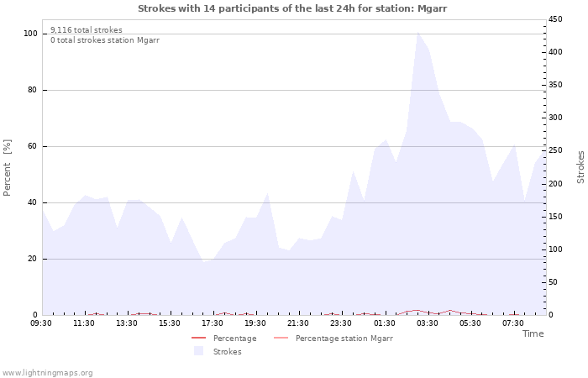The width and height of the screenshot is (588, 378).
Task: Toggle the Strokes legend label
Action: coord(227,352)
